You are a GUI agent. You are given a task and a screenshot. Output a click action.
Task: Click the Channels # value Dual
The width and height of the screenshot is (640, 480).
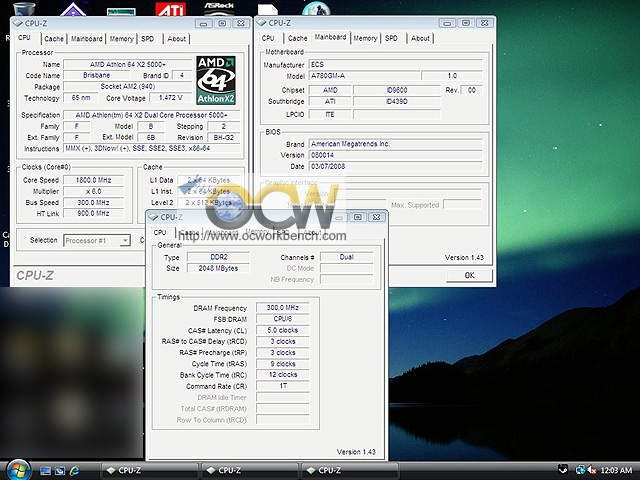tap(347, 257)
